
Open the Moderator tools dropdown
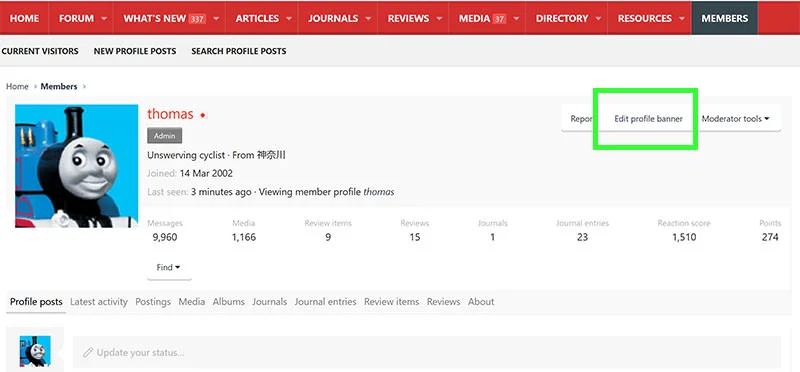pyautogui.click(x=735, y=118)
